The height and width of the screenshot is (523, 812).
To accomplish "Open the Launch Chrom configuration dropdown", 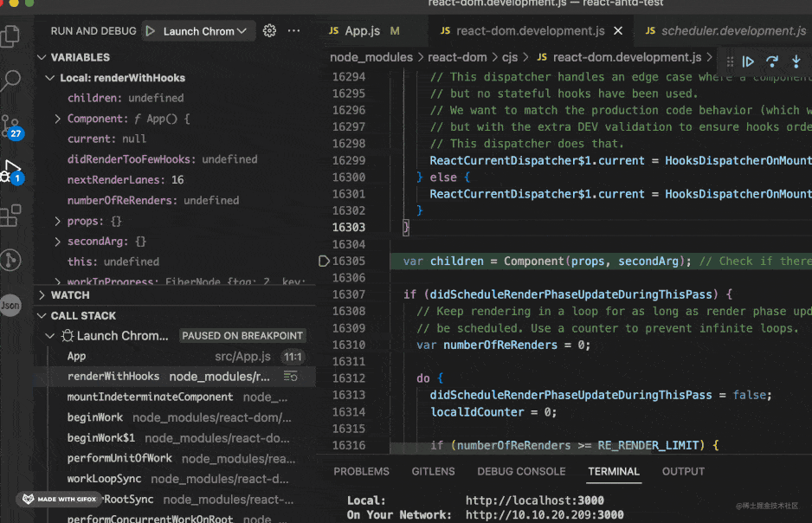I will coord(197,30).
